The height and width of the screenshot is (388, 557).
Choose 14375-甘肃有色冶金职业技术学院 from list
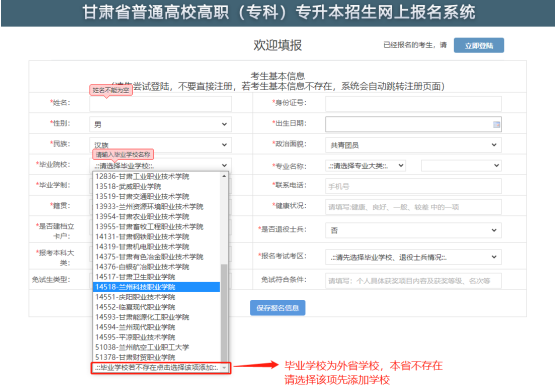(x=156, y=257)
